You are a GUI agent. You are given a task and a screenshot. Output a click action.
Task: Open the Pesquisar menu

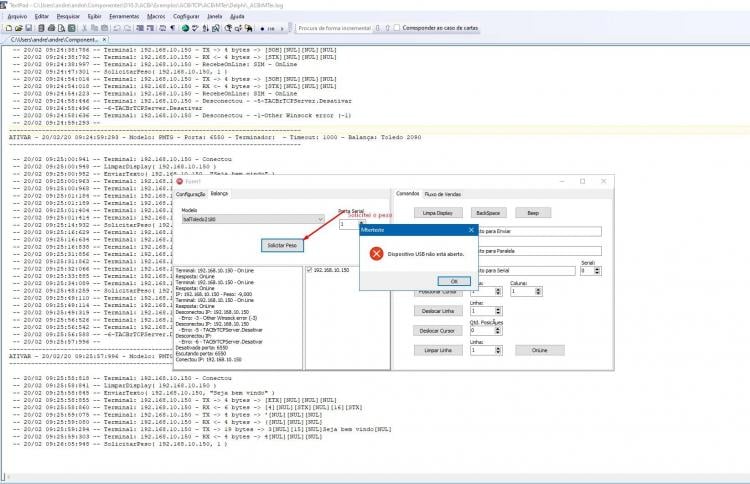[68, 16]
